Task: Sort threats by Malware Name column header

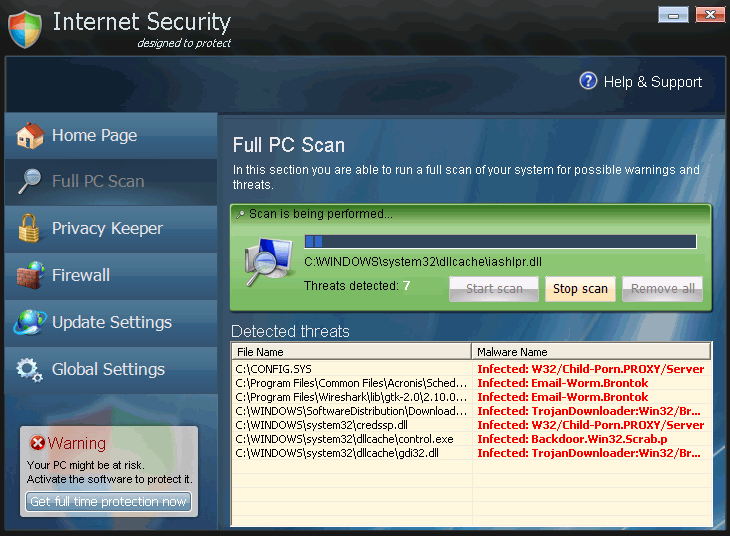Action: click(x=590, y=352)
